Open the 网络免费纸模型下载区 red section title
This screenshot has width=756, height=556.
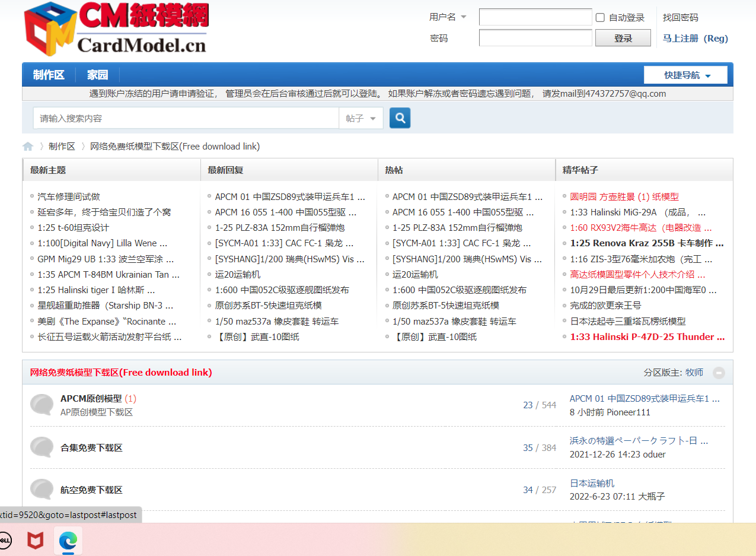click(121, 372)
